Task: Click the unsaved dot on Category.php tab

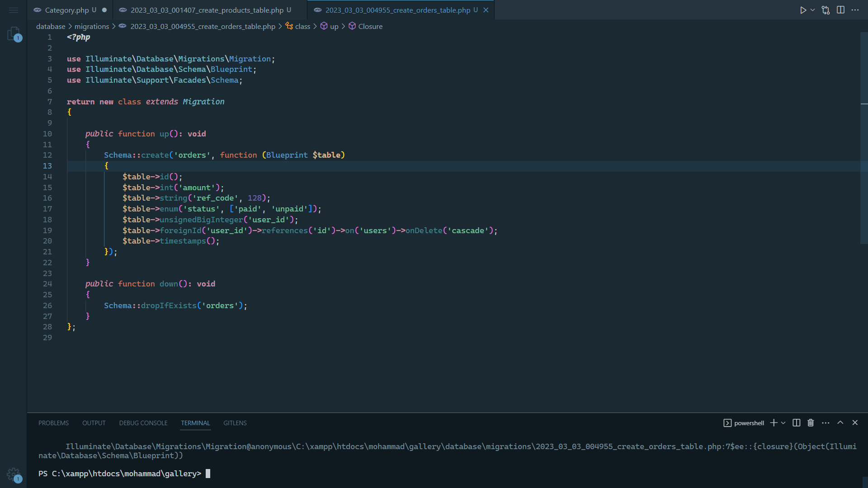Action: pyautogui.click(x=104, y=10)
